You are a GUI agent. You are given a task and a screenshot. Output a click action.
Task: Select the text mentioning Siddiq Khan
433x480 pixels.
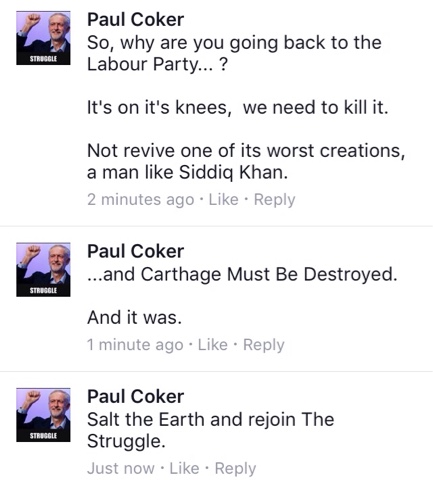point(246,161)
